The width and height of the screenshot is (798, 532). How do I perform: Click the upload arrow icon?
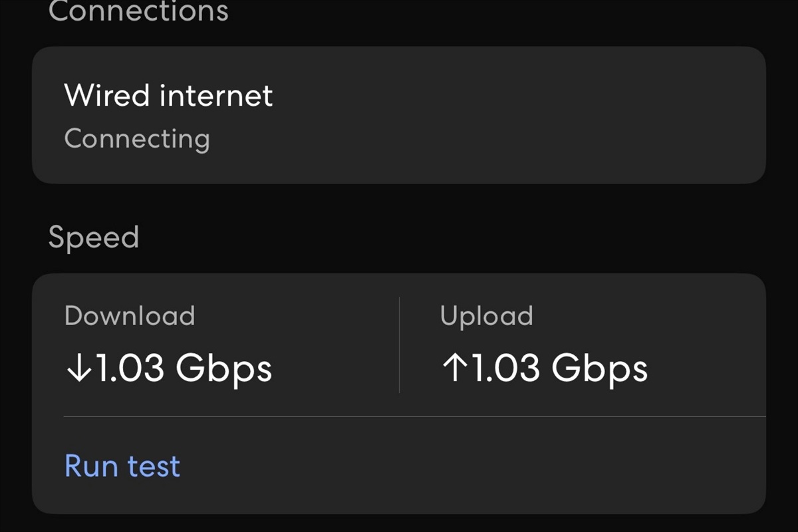(x=454, y=368)
